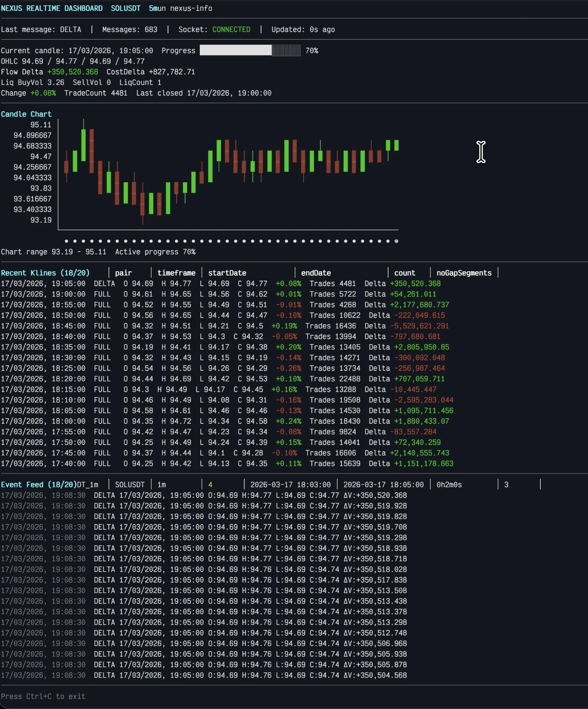This screenshot has height=709, width=588.
Task: Click the Recent Klines (18/20) heading
Action: [x=45, y=273]
